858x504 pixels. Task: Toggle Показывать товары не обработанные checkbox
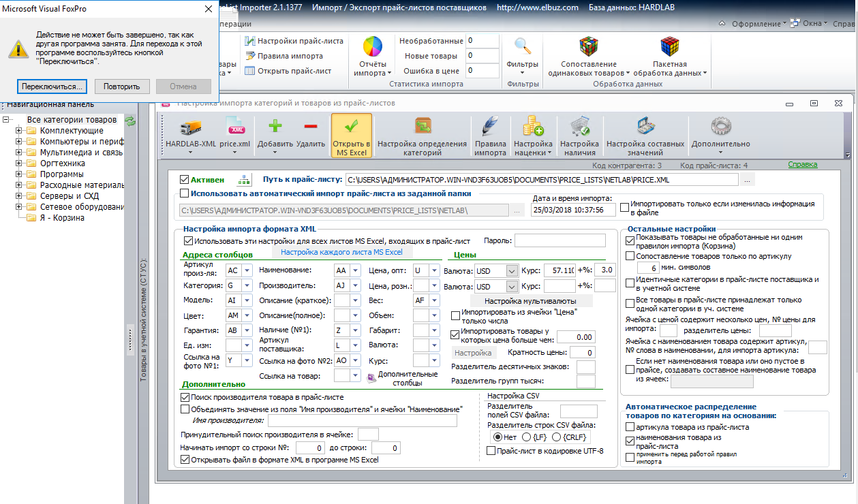point(630,240)
